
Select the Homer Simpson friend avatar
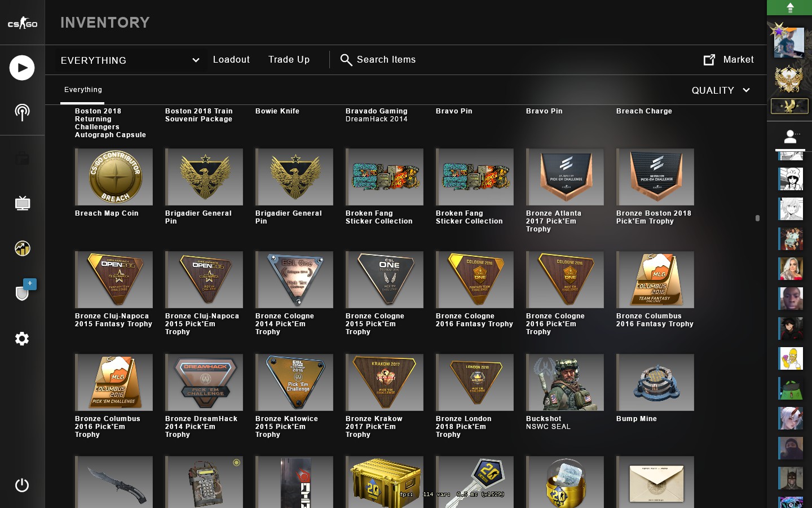tap(791, 358)
